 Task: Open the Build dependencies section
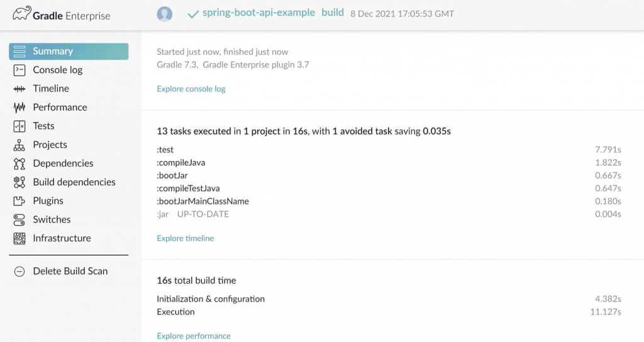[74, 182]
